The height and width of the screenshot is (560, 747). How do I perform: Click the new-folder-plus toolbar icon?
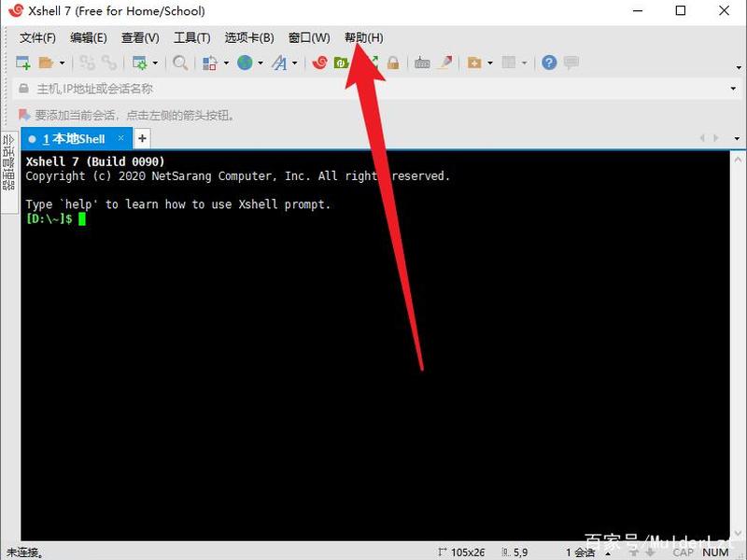pyautogui.click(x=474, y=63)
